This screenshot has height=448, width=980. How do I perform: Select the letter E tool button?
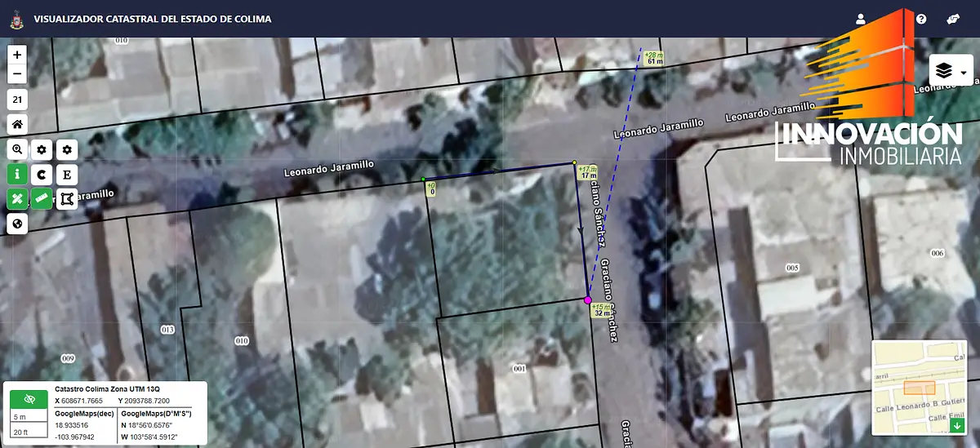pyautogui.click(x=67, y=174)
